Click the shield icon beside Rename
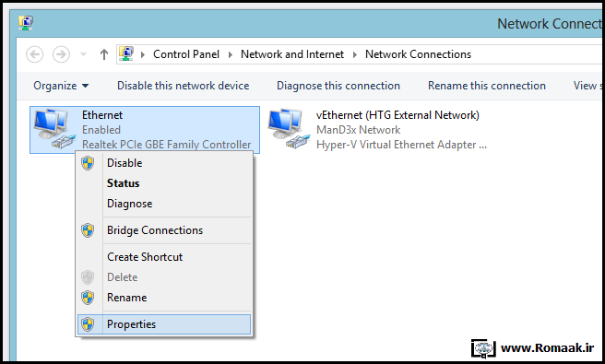This screenshot has width=605, height=364. pyautogui.click(x=88, y=298)
